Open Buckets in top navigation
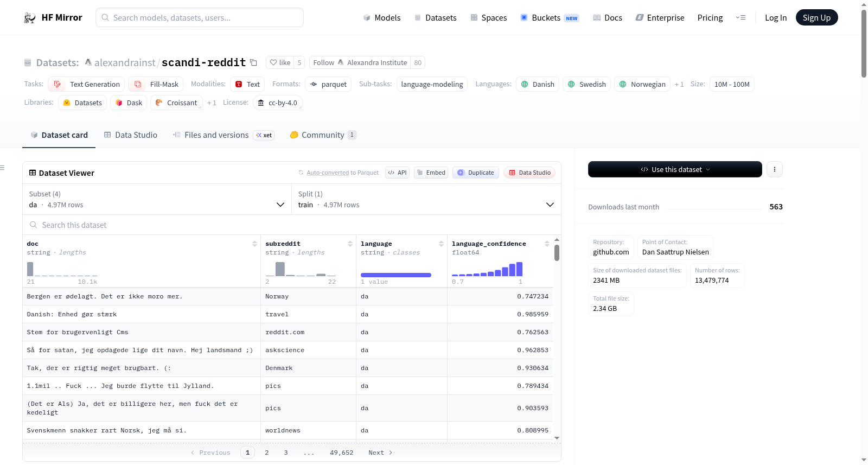The width and height of the screenshot is (868, 465). coord(550,18)
